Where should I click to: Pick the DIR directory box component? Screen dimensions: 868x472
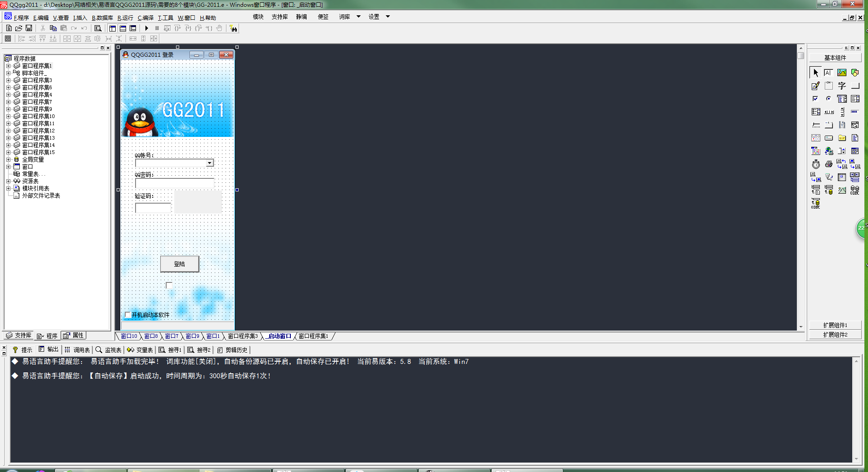[842, 138]
